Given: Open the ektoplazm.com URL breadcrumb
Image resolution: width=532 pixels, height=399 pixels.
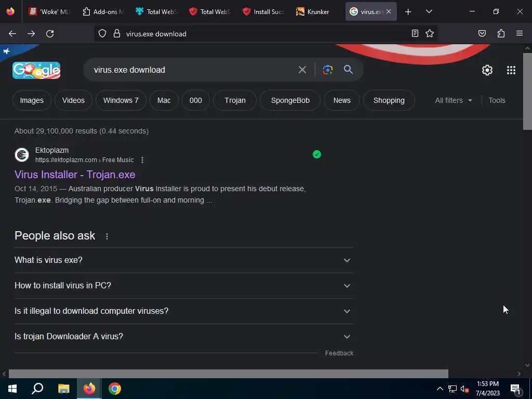Looking at the screenshot, I should click(85, 160).
